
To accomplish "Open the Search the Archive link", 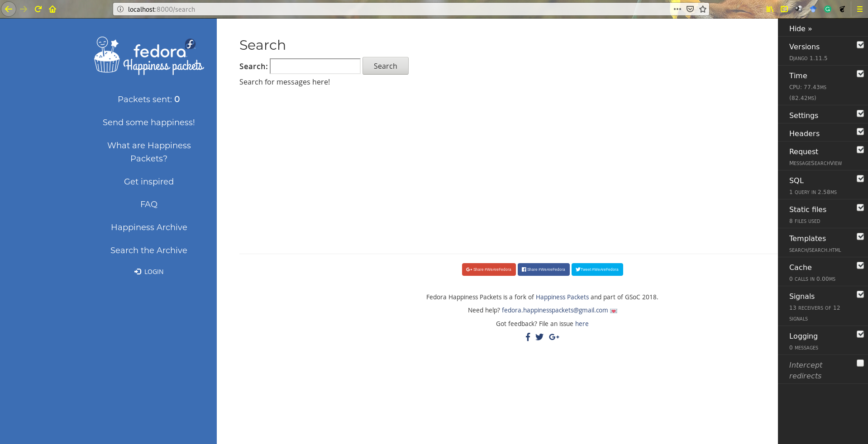I will (149, 250).
